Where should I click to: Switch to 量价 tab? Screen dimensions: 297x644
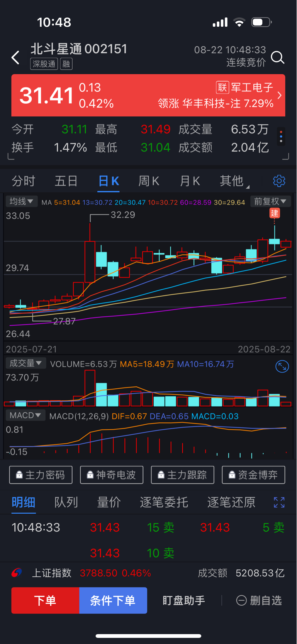coord(109,502)
